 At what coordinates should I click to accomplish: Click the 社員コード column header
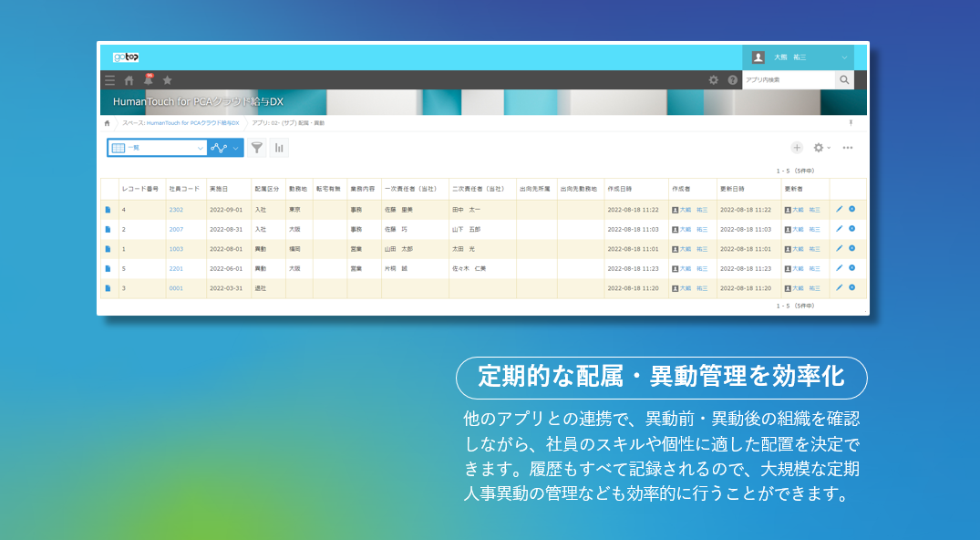point(184,189)
